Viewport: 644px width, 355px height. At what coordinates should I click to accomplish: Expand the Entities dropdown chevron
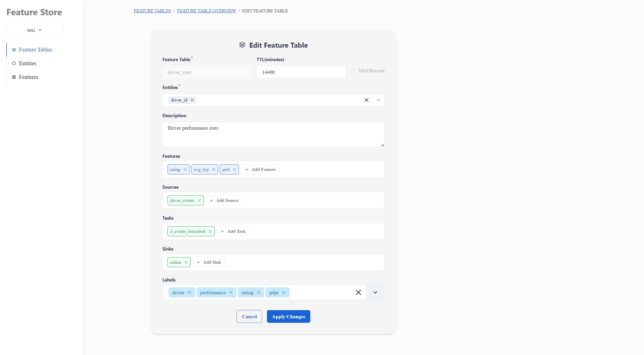[x=378, y=100]
